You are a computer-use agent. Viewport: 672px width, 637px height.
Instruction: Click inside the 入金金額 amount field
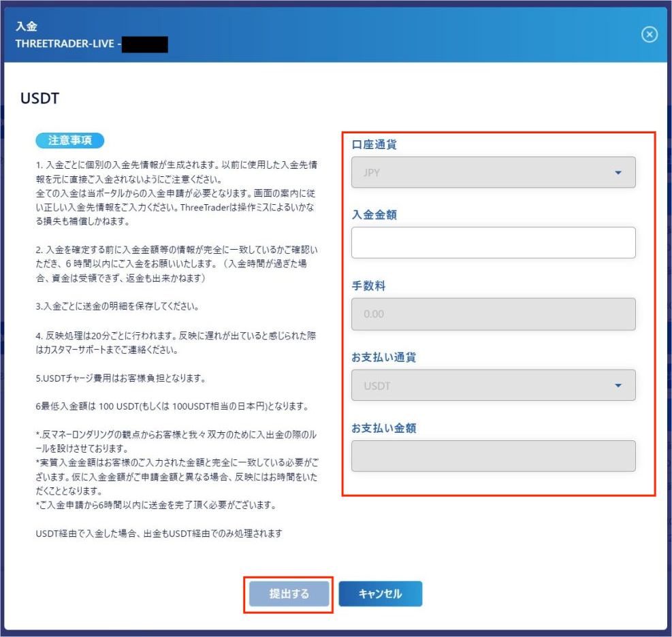click(492, 243)
